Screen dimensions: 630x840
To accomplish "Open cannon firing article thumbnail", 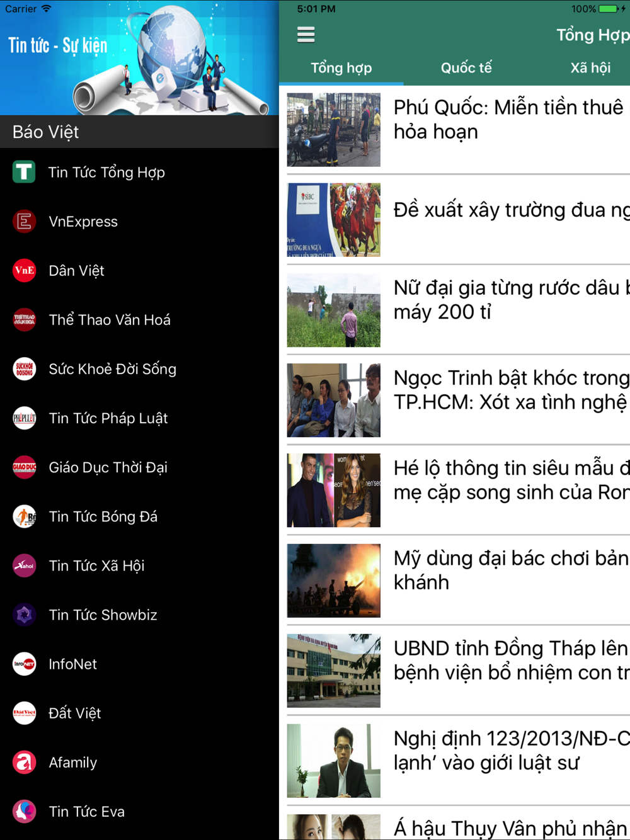I will point(334,581).
